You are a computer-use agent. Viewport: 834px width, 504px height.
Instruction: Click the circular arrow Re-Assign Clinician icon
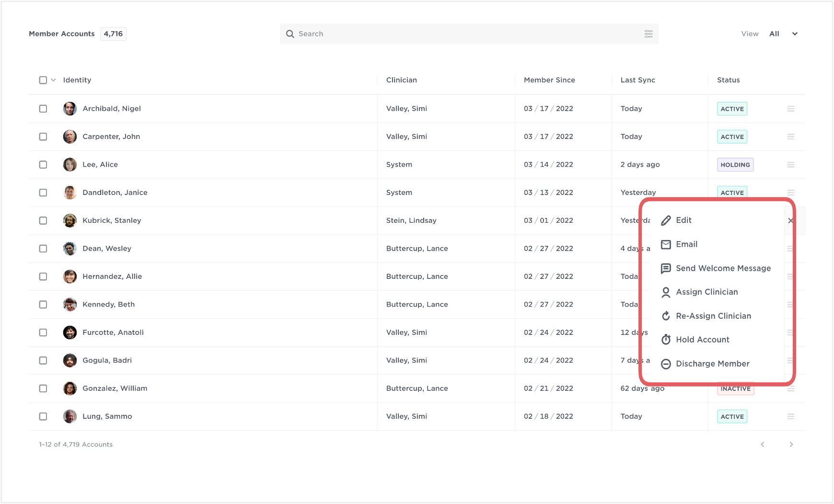tap(666, 316)
